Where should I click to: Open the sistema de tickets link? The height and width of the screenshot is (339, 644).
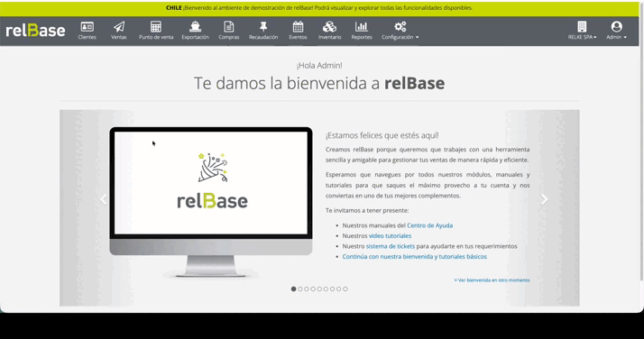coord(391,246)
